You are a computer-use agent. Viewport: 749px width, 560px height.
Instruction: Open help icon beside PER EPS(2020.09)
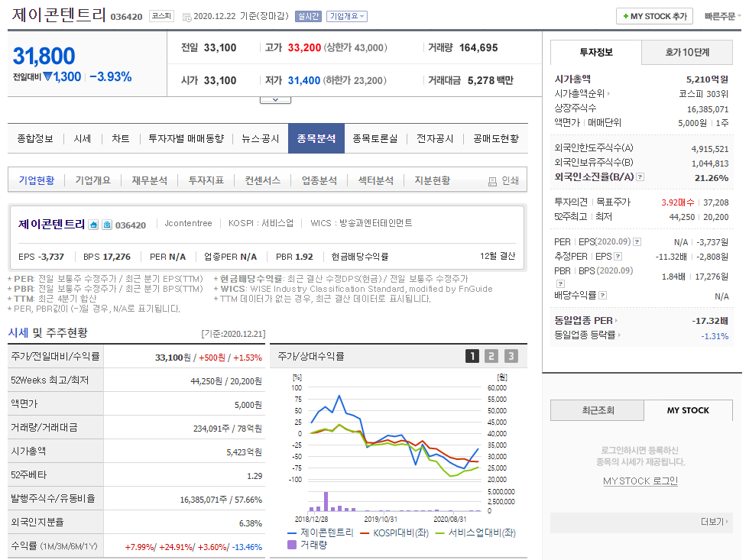(637, 242)
